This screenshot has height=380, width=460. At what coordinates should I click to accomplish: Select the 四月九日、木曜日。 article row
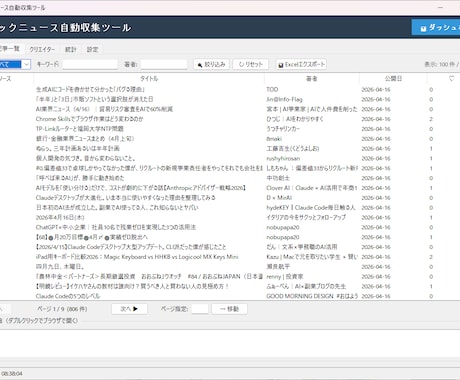(60, 267)
